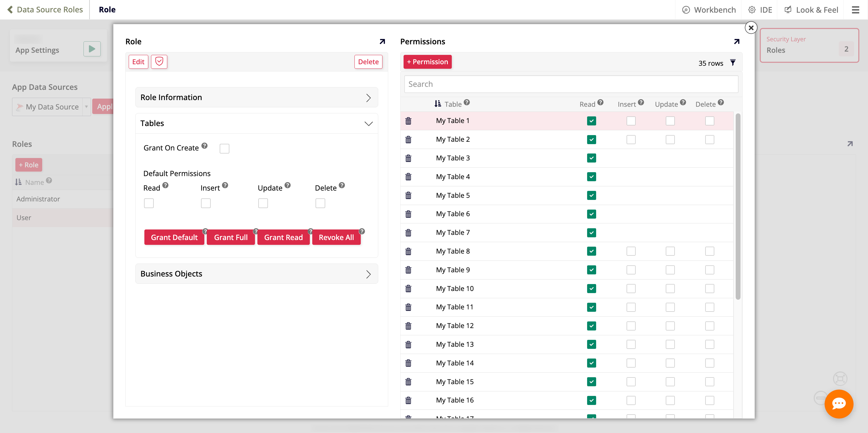
Task: Click trash icon for My Table 10
Action: (408, 288)
